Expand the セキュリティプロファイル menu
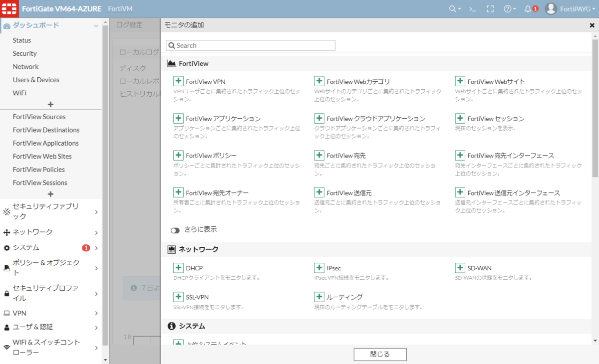Image resolution: width=599 pixels, height=364 pixels. point(50,293)
